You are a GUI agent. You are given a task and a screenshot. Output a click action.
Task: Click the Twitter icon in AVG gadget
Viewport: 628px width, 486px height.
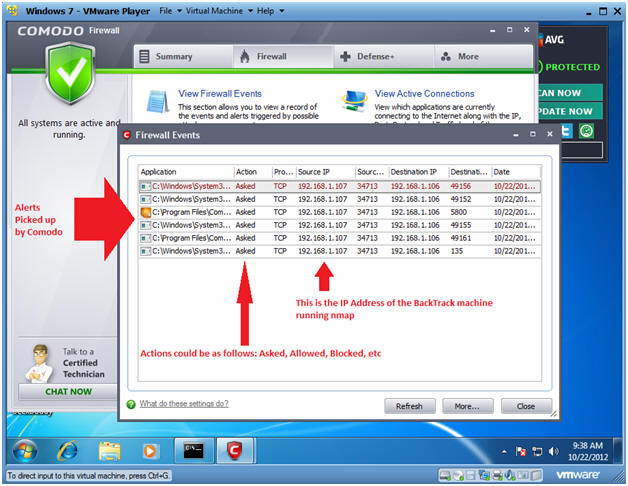(x=567, y=131)
